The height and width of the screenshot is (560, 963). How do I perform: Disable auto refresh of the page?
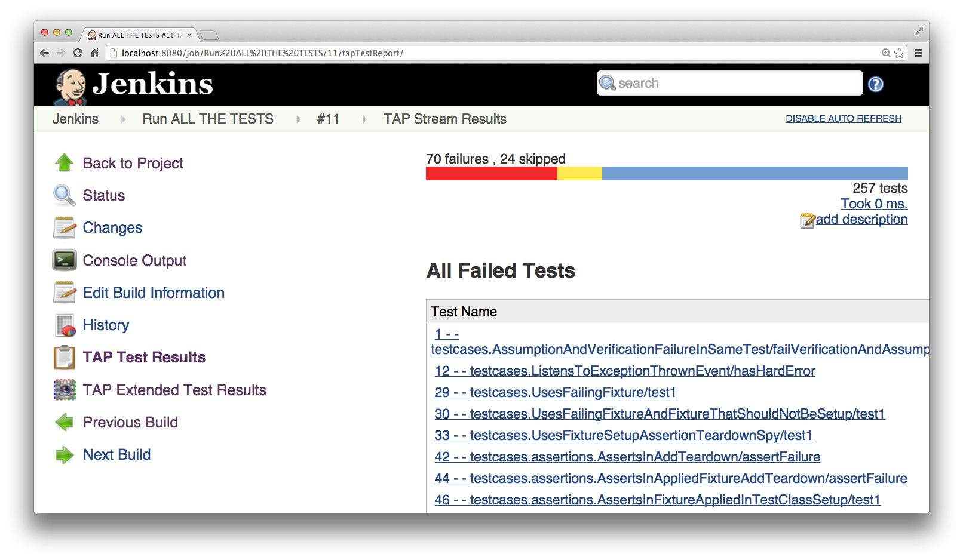843,119
